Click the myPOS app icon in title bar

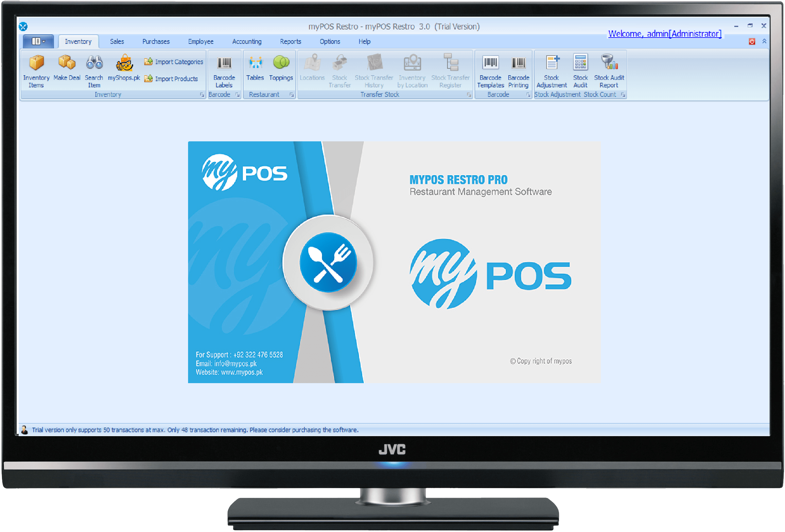point(23,27)
